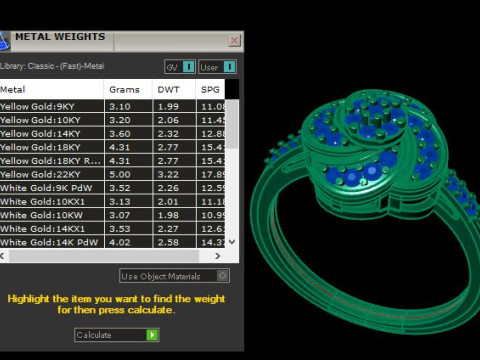Sort by the Grams column header
Image resolution: width=480 pixels, height=360 pixels.
(128, 89)
